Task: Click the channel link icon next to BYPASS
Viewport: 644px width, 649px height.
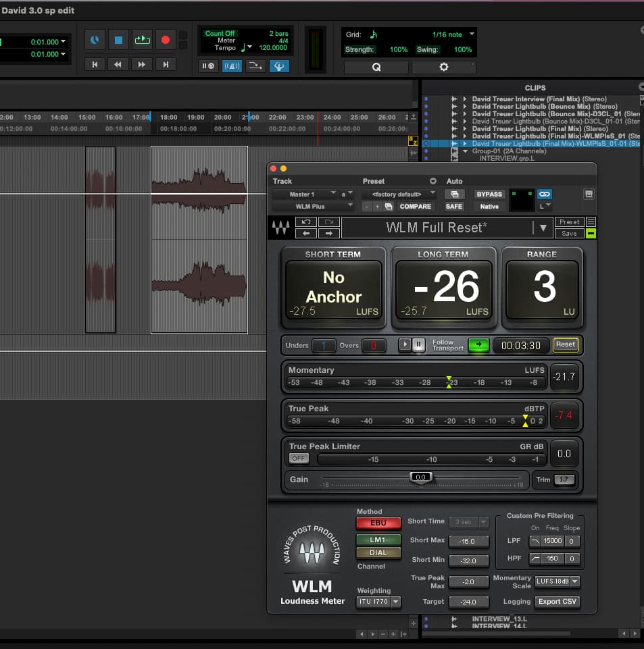Action: coord(544,194)
